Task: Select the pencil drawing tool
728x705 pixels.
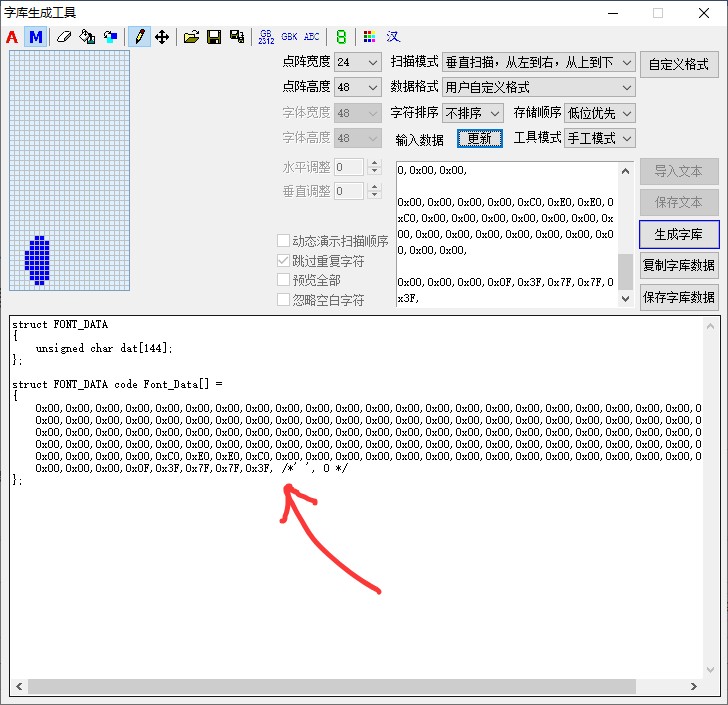Action: [139, 37]
